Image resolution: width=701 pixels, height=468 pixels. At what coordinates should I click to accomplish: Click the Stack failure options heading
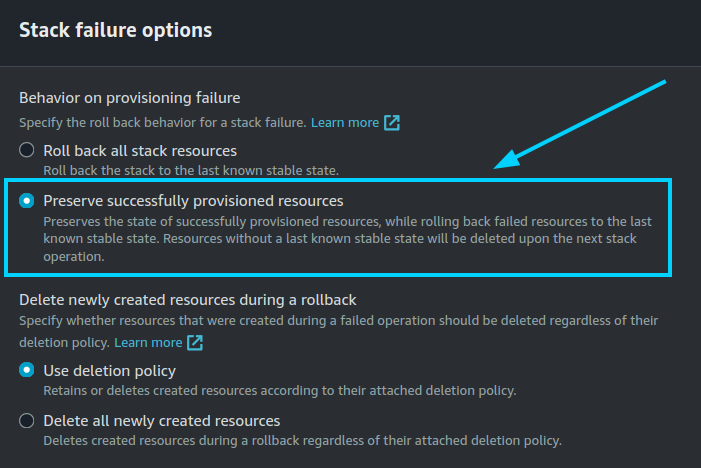point(116,30)
